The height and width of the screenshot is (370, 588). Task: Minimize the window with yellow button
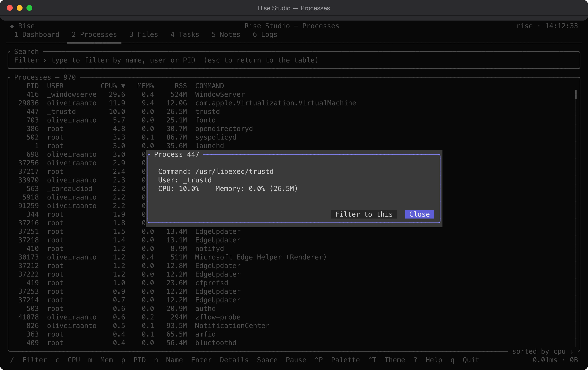20,8
